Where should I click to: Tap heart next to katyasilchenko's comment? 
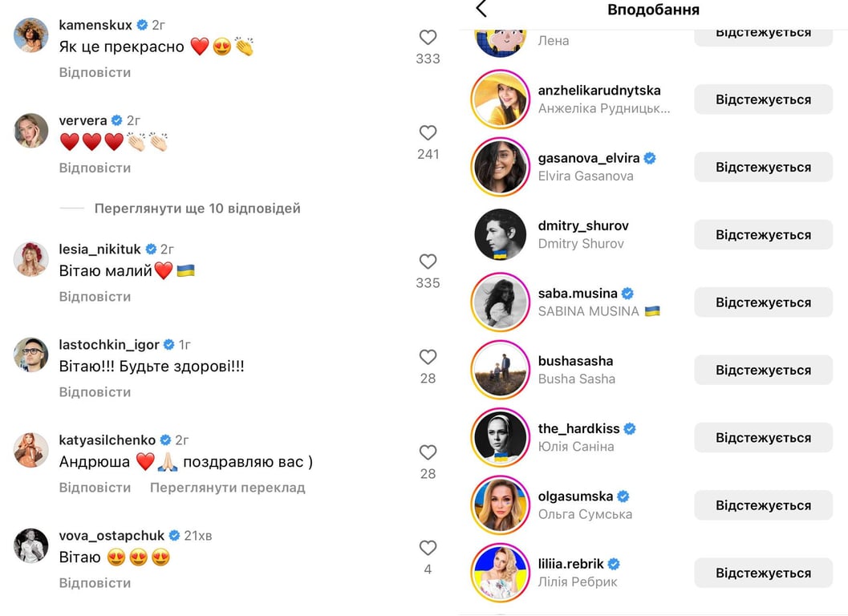(x=428, y=452)
